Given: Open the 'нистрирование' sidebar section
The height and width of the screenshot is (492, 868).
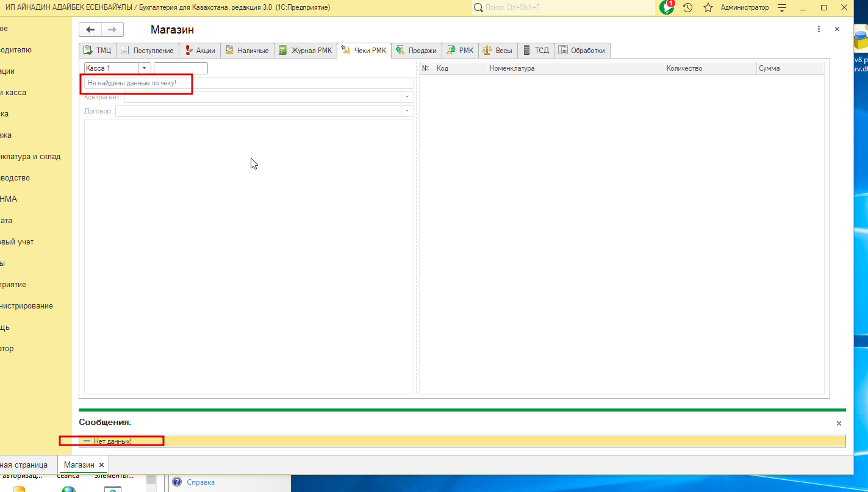Looking at the screenshot, I should tap(27, 306).
